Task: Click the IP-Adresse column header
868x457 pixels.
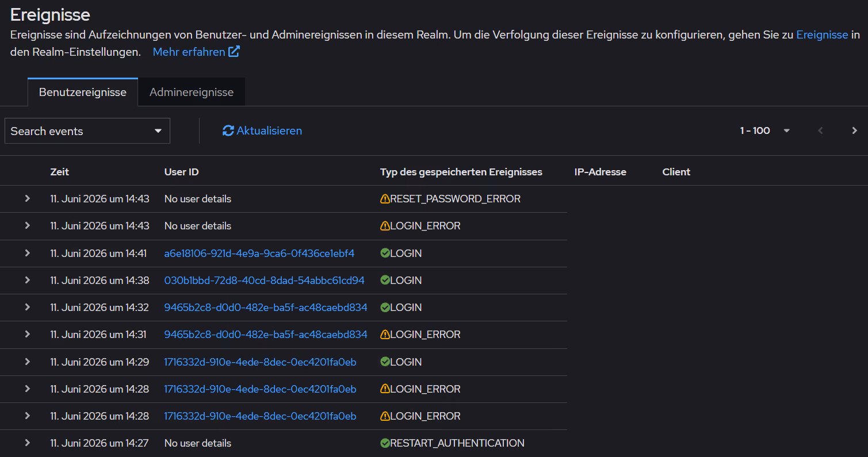Action: 600,172
